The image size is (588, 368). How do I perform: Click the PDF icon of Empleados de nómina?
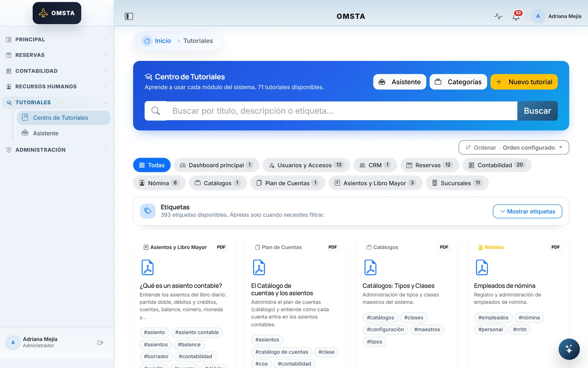482,267
